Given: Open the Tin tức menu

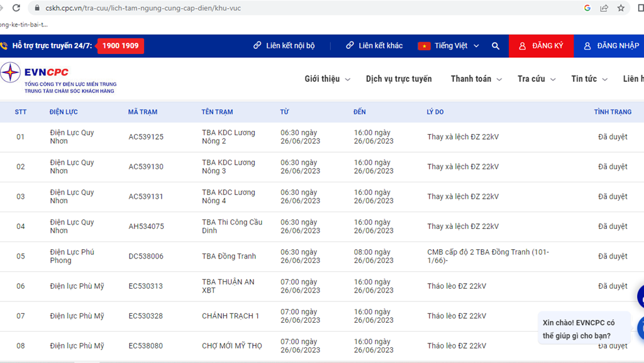Looking at the screenshot, I should (589, 79).
